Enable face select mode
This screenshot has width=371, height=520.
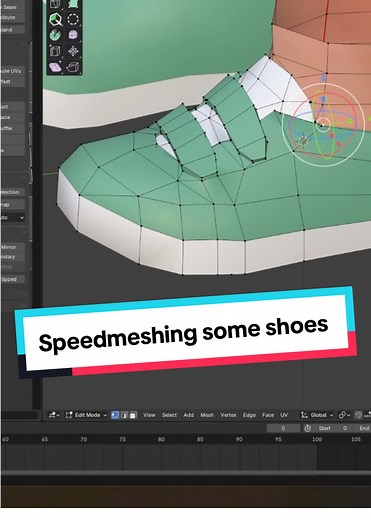tap(133, 415)
